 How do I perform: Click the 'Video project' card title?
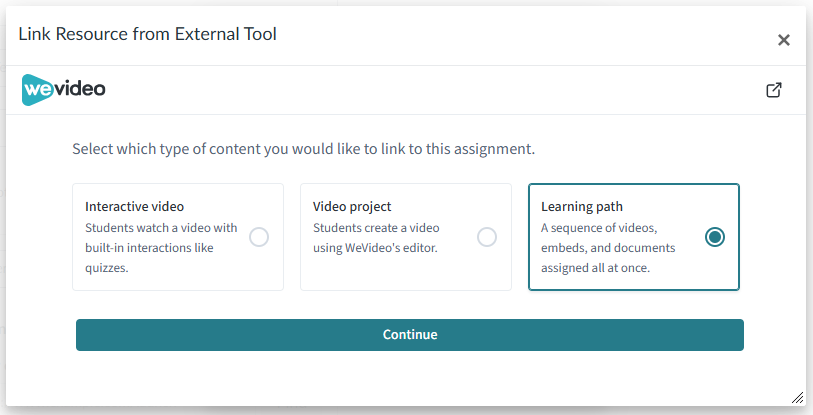pos(352,206)
